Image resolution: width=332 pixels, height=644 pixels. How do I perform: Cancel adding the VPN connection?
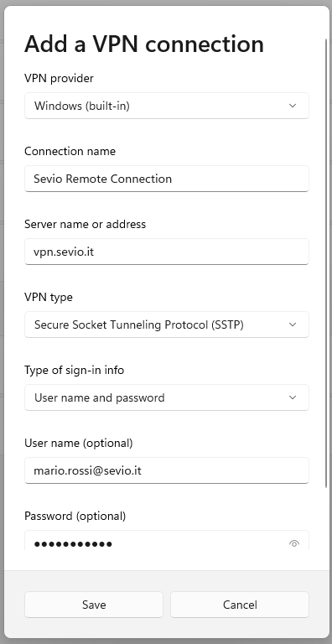(240, 605)
